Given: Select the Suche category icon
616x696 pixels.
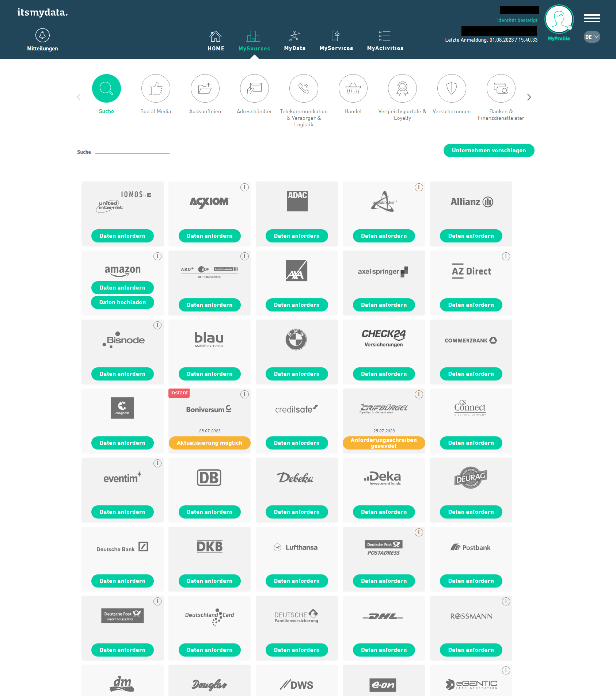Looking at the screenshot, I should pos(106,88).
